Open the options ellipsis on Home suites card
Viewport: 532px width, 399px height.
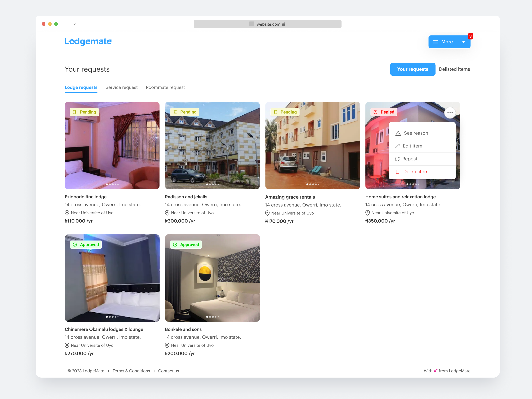450,113
